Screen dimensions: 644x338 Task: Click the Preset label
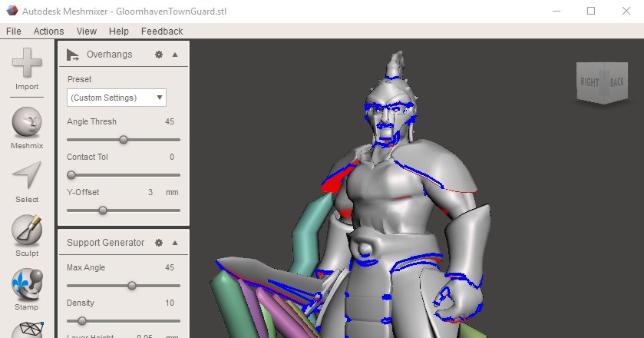[79, 79]
